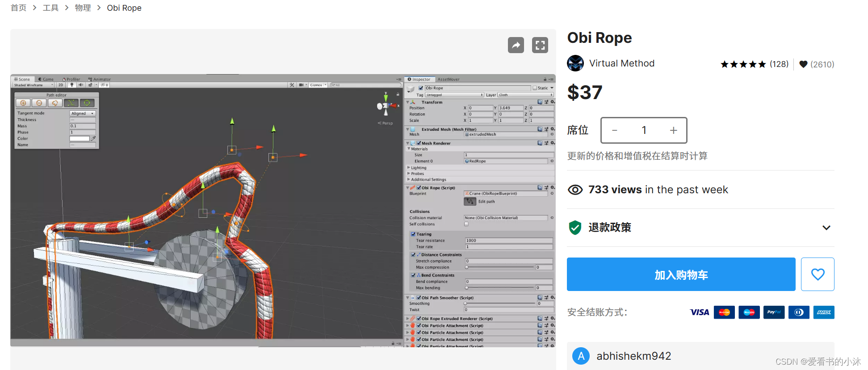Switch to the AssetMover tab
The width and height of the screenshot is (868, 370).
[x=449, y=79]
